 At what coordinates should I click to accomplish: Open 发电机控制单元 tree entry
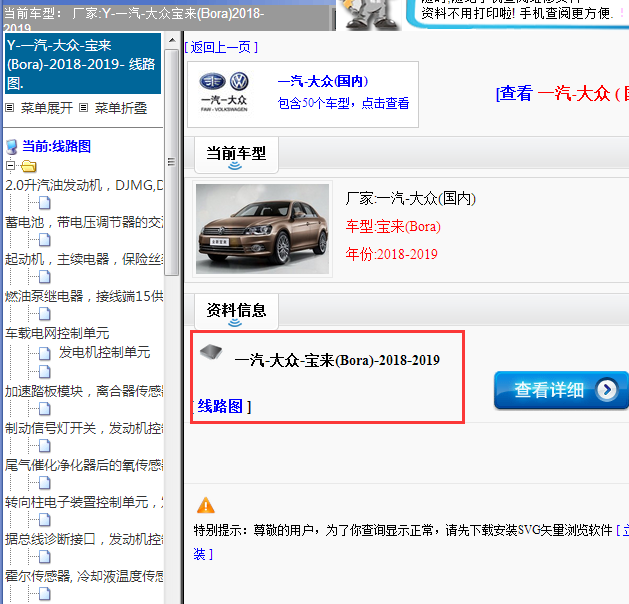coord(104,352)
